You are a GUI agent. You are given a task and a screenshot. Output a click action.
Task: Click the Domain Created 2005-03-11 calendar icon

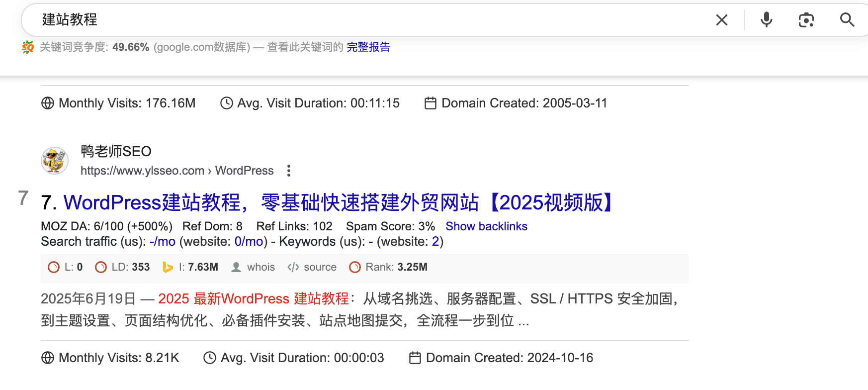(x=431, y=103)
